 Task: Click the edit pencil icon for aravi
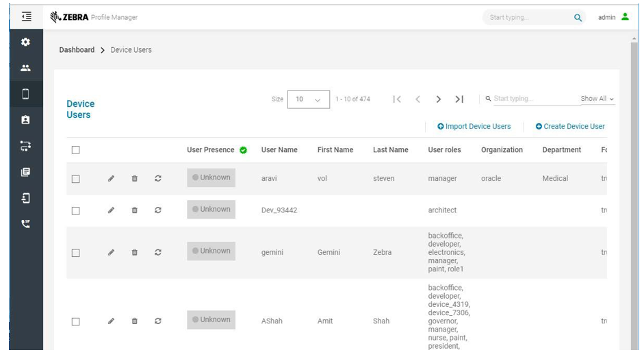tap(111, 179)
